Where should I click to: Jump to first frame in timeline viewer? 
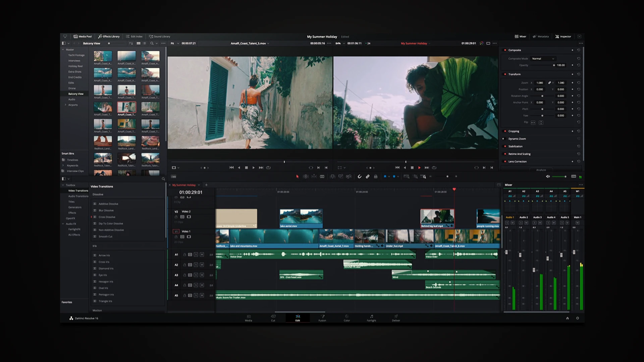click(397, 168)
